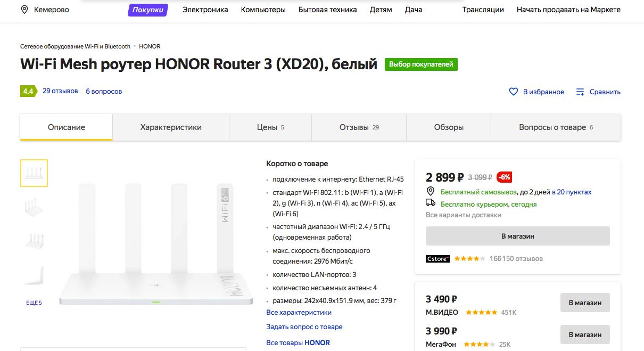Click В магазин for МегаФон offer

pyautogui.click(x=585, y=334)
